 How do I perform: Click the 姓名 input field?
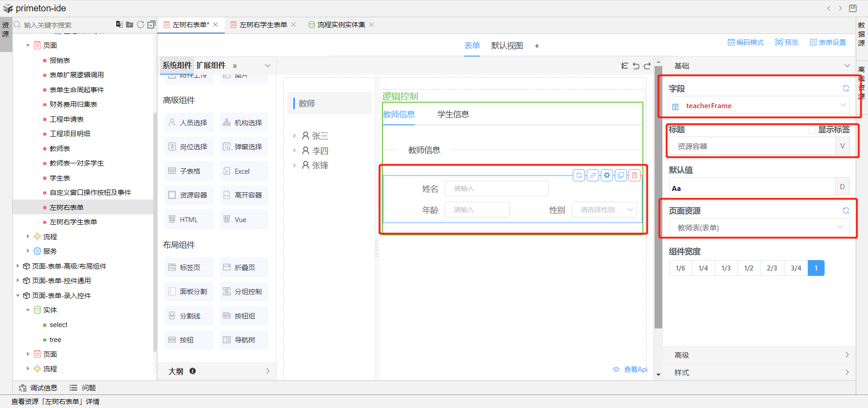click(x=496, y=189)
